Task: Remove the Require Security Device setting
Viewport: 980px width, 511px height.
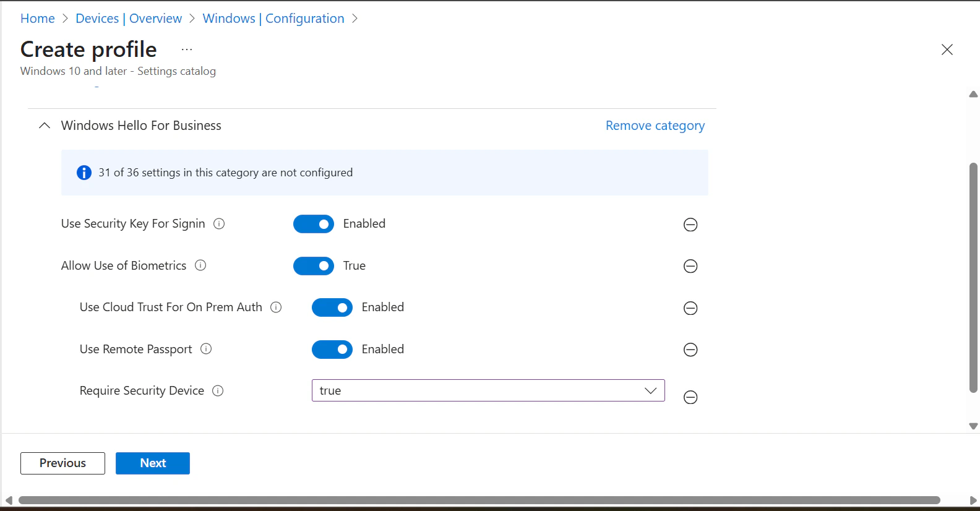Action: (690, 397)
